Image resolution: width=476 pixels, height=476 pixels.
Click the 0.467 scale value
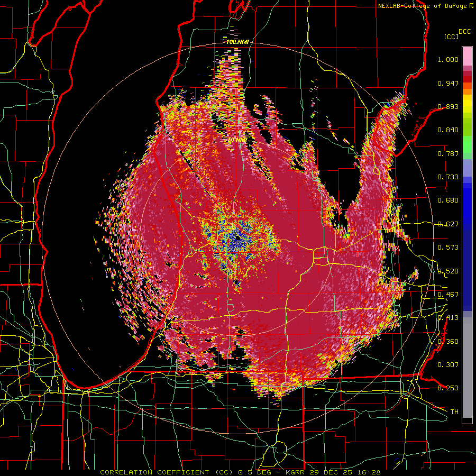448,295
